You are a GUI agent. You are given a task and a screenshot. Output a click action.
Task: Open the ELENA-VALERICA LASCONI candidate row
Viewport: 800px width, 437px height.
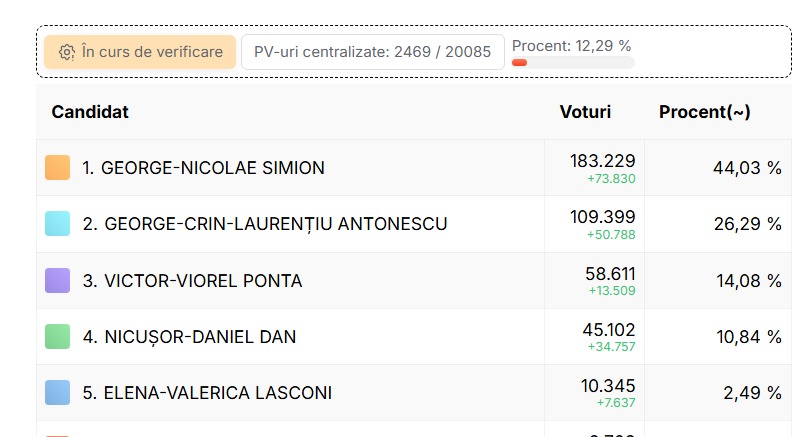coord(414,393)
